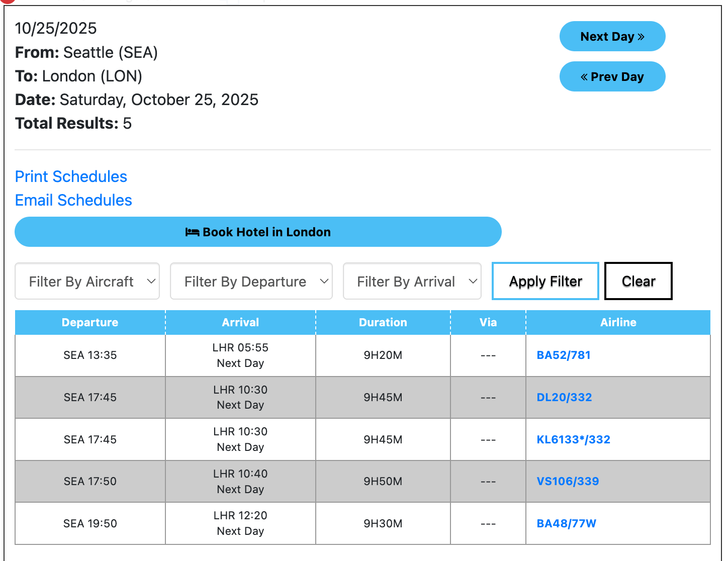Click the Next Day double-chevron icon
728x561 pixels.
tap(641, 37)
